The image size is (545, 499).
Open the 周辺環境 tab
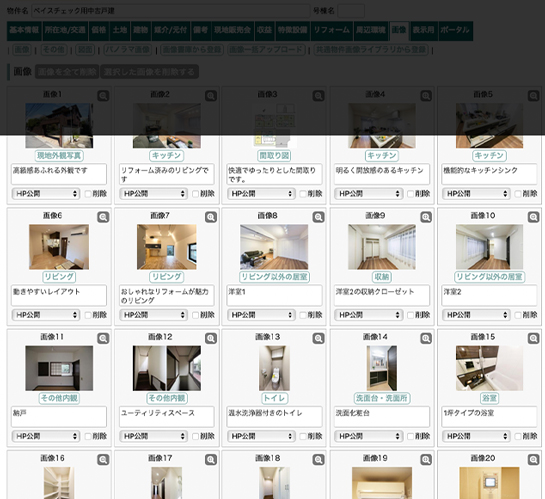point(371,30)
